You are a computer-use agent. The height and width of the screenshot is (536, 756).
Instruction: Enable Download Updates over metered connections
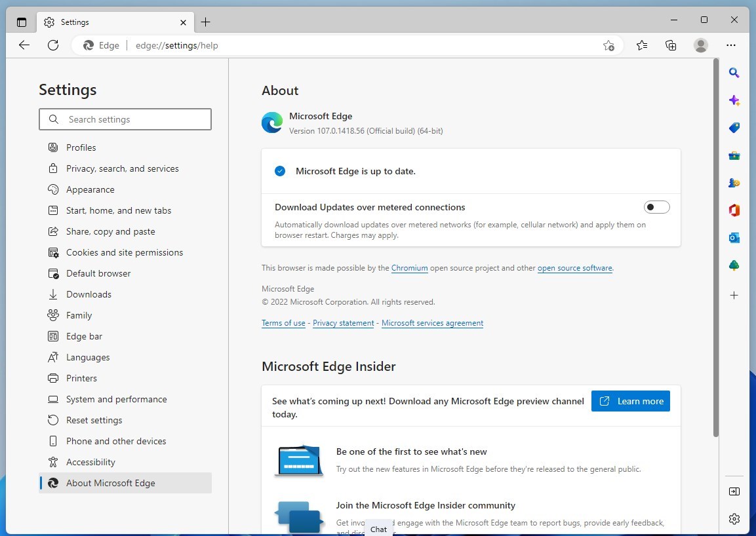coord(656,206)
